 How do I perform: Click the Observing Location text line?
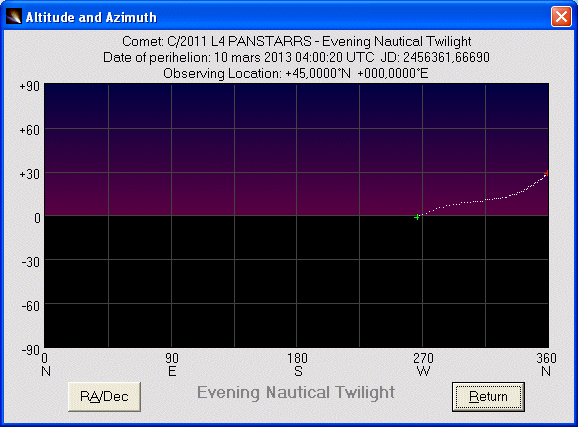coord(296,73)
